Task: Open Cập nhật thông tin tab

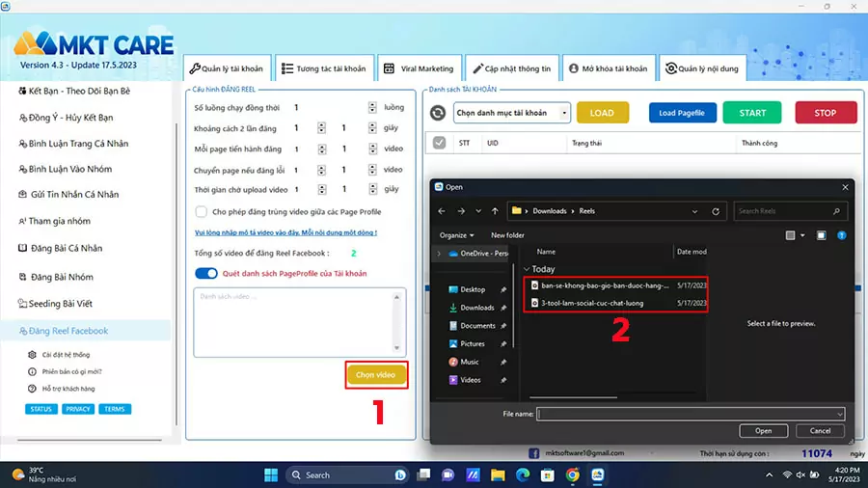Action: click(x=512, y=68)
